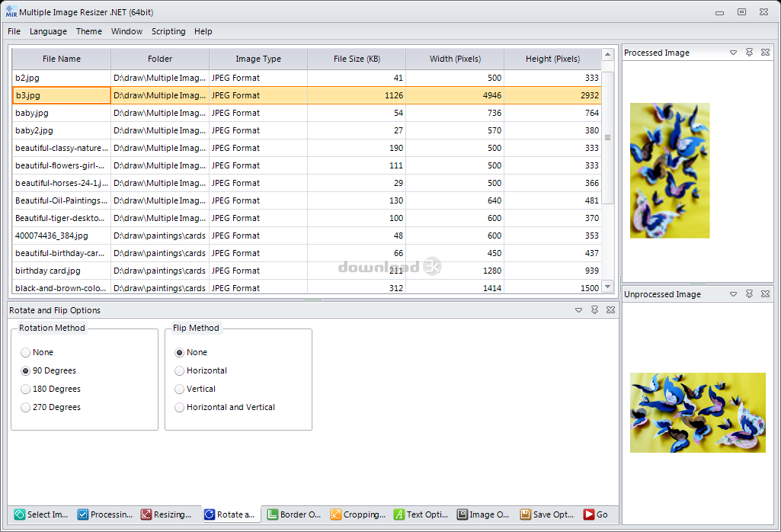Open the Window menu
Image resolution: width=781 pixels, height=532 pixels.
tap(127, 31)
